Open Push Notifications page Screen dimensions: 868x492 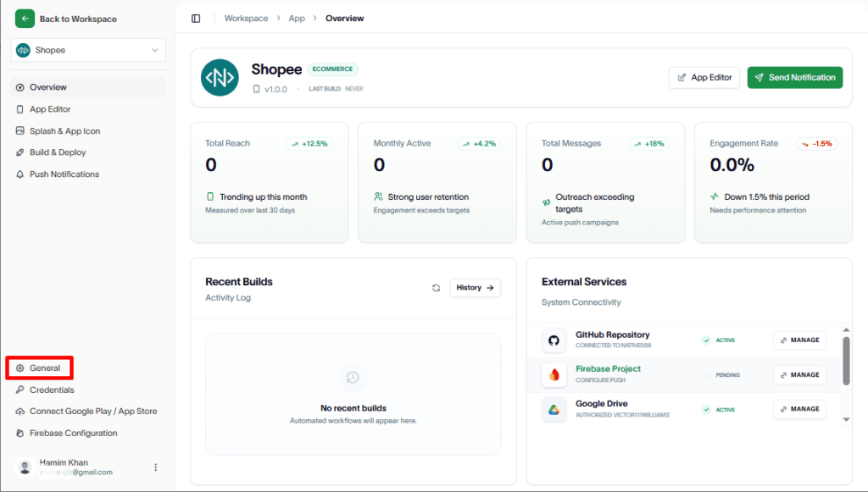tap(88, 174)
